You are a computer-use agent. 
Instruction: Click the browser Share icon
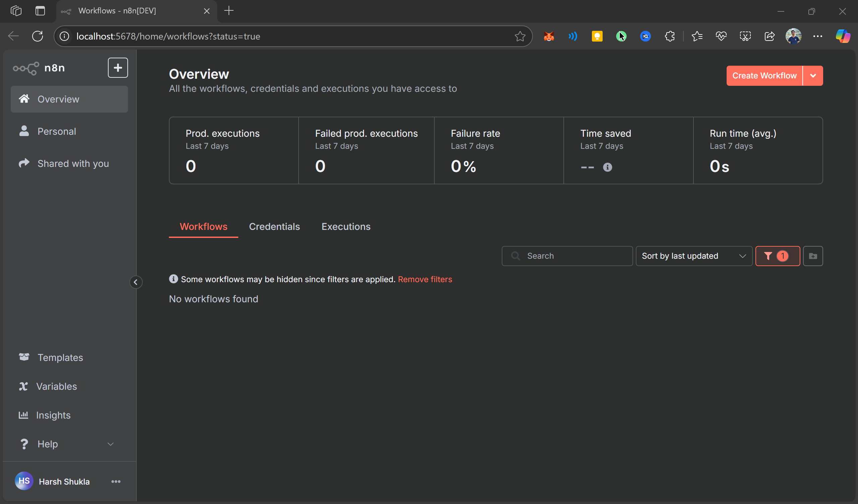pyautogui.click(x=769, y=36)
